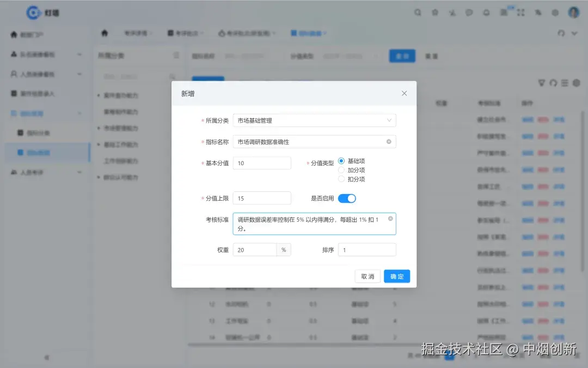The height and width of the screenshot is (368, 588).
Task: Click the fullscreen expand icon in the header
Action: click(x=520, y=12)
